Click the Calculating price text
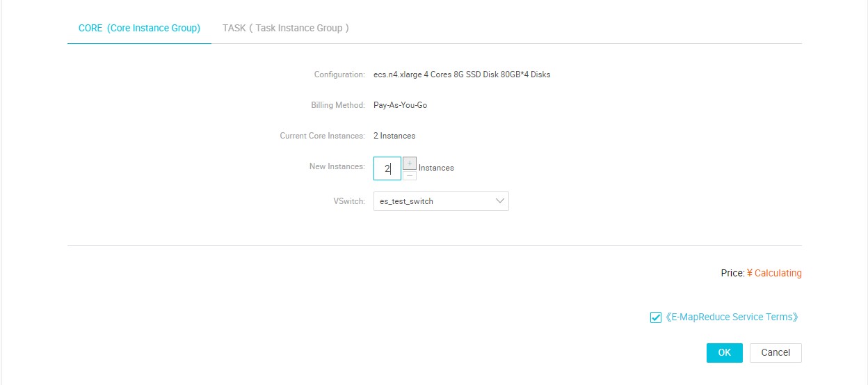The height and width of the screenshot is (385, 868). click(x=778, y=274)
